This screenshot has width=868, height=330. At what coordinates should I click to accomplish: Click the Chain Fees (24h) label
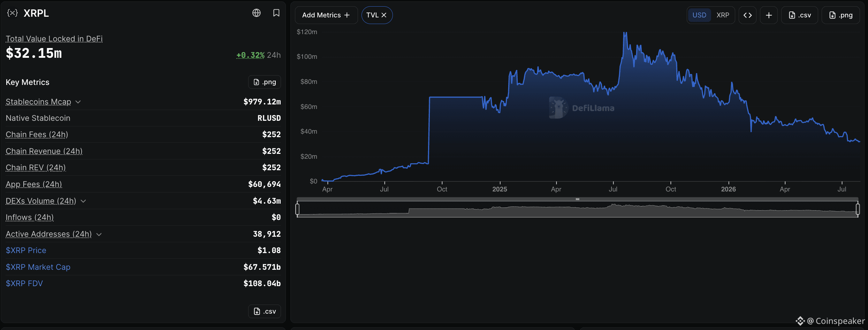[37, 134]
